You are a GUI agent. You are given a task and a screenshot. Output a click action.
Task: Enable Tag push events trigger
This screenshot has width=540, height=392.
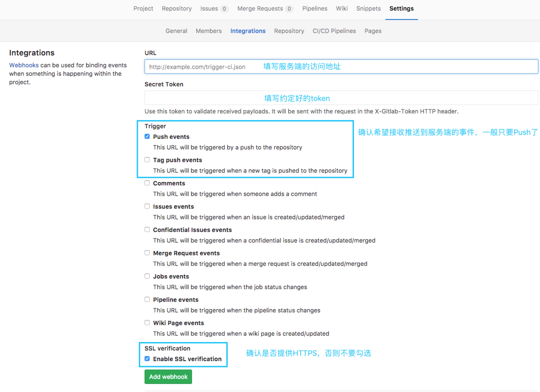coord(147,160)
